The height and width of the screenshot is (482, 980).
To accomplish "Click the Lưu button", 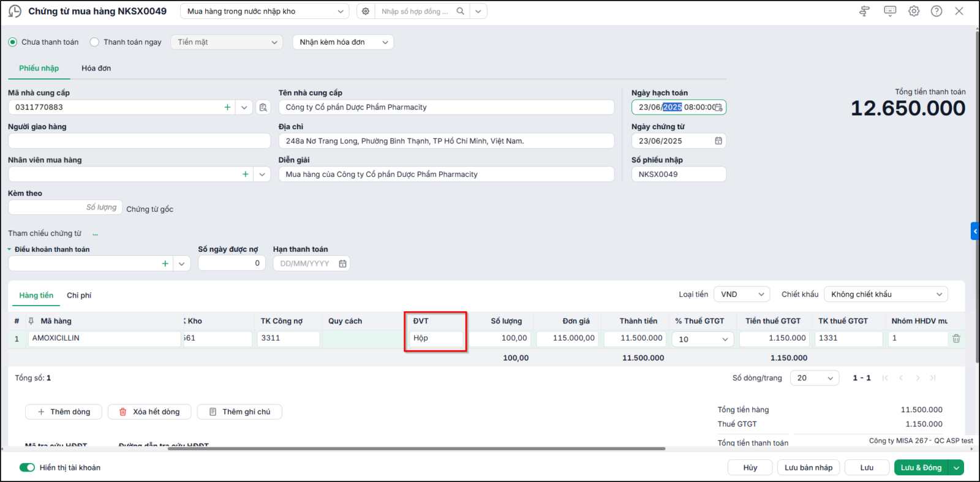I will [x=867, y=467].
